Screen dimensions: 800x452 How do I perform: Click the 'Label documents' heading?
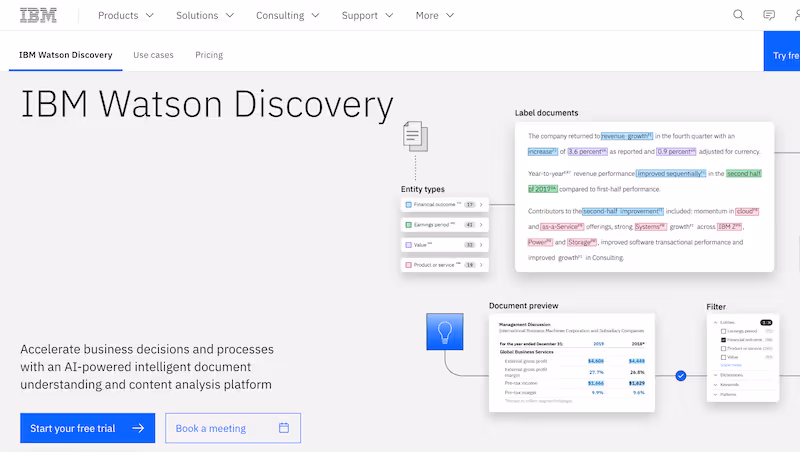[546, 113]
